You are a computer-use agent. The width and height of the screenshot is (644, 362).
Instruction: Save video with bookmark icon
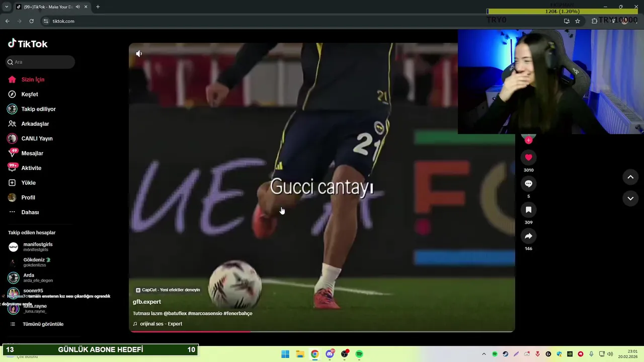click(x=528, y=210)
